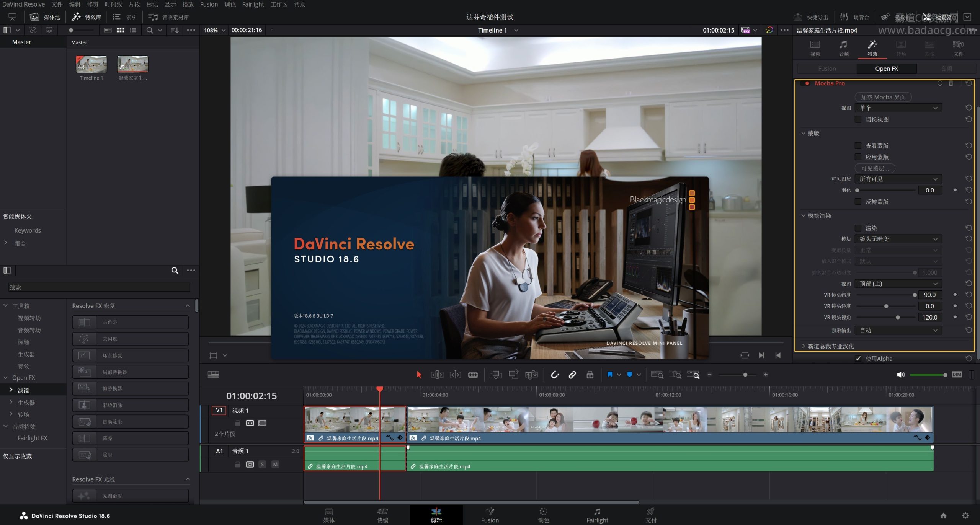Expand the 集合 folder in smart bins

[6, 243]
